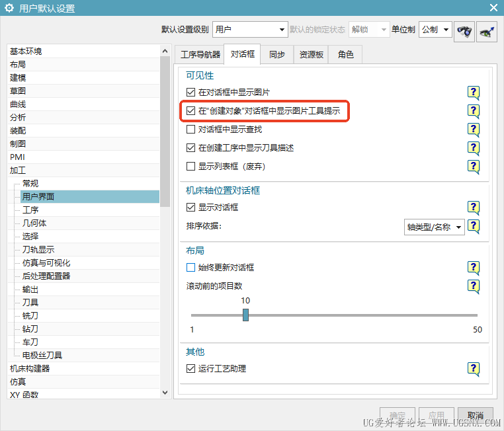Select 加工 in category tree
504x431 pixels.
pyautogui.click(x=83, y=170)
